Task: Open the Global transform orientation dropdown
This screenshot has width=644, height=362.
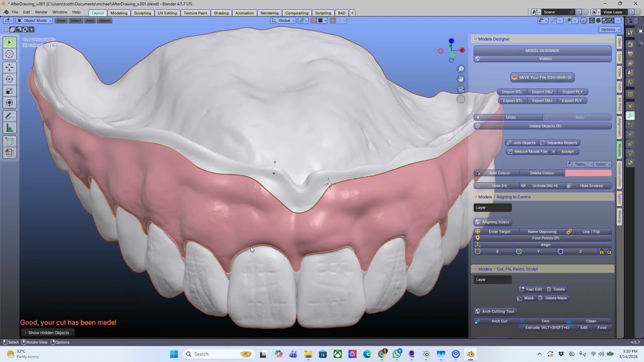Action: pyautogui.click(x=283, y=21)
